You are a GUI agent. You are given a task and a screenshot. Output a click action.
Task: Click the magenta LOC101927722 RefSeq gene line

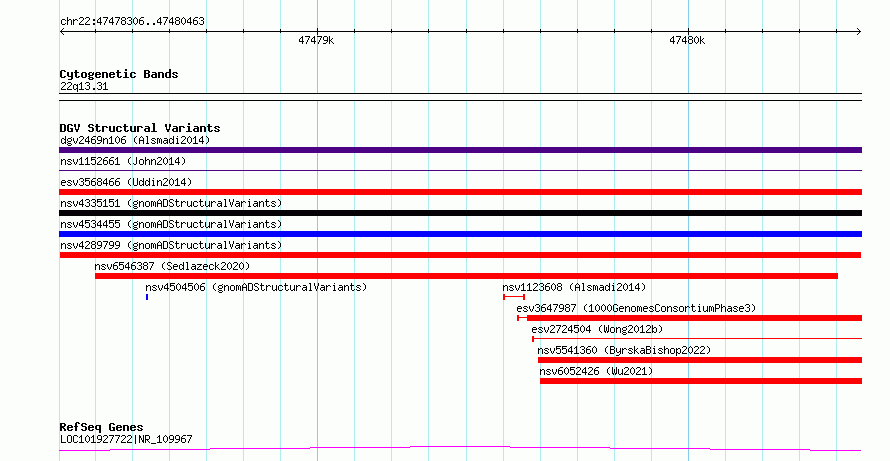[460, 449]
